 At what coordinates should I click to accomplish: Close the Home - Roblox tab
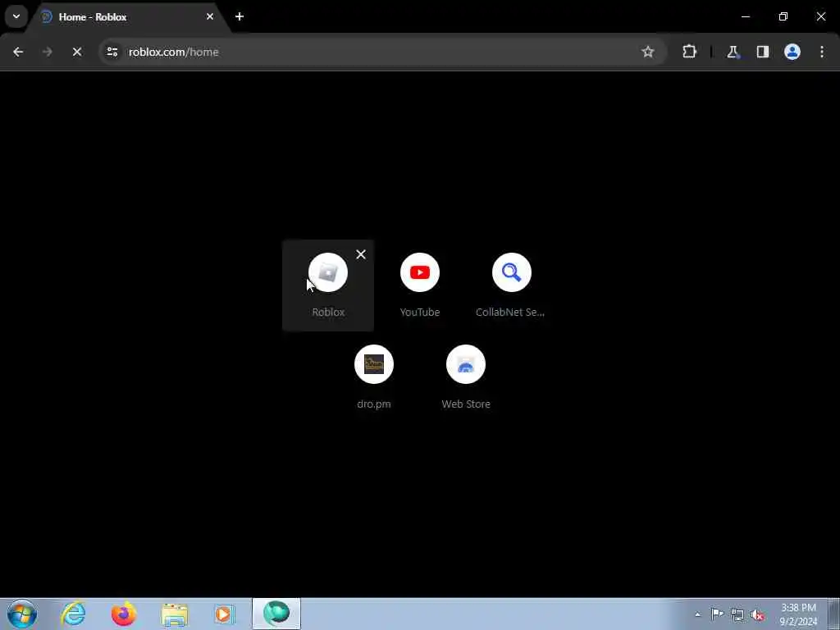tap(210, 16)
